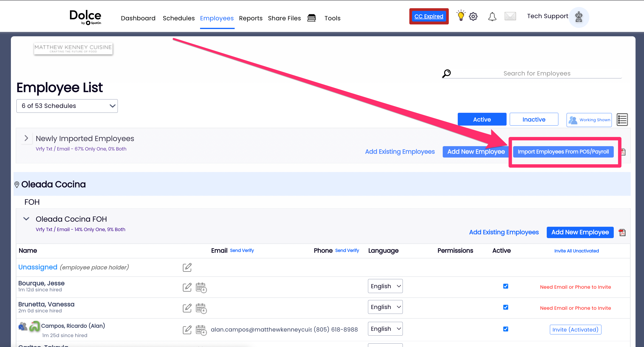
Task: Go to the Schedules menu
Action: [x=179, y=18]
